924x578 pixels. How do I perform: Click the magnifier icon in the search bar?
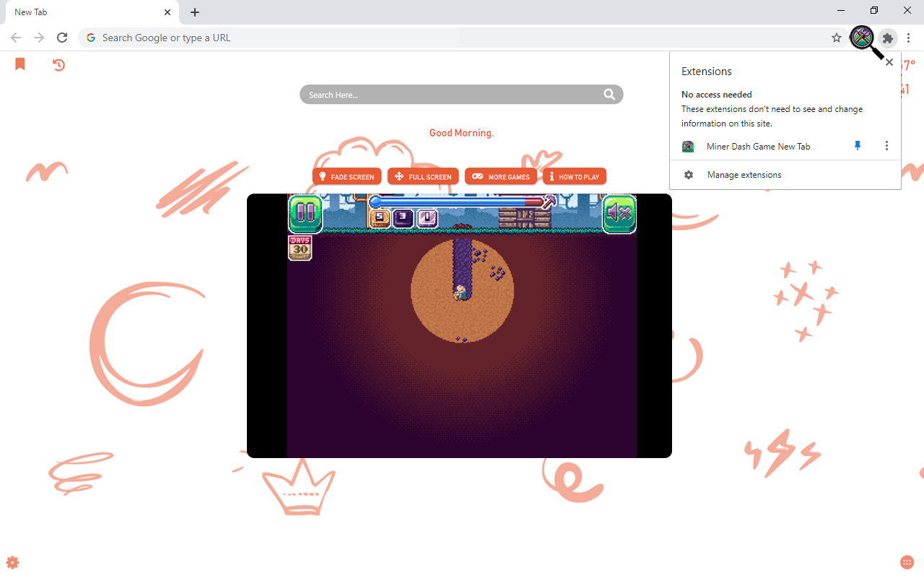coord(610,95)
